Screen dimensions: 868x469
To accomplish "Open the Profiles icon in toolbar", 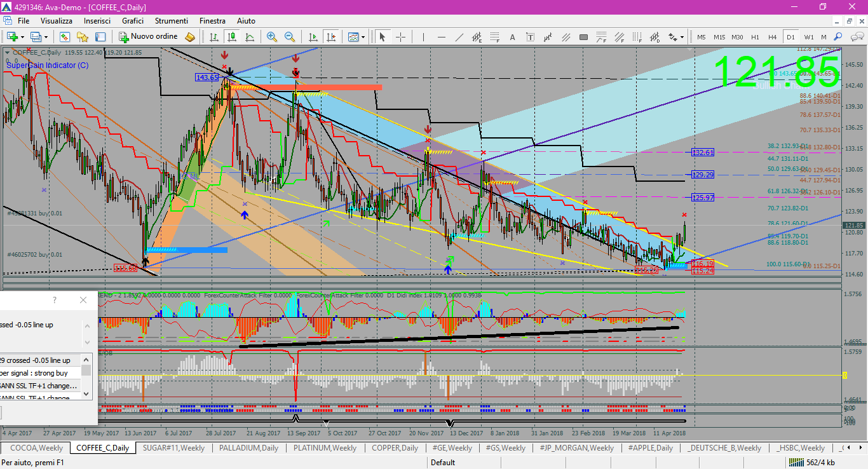I will point(36,37).
